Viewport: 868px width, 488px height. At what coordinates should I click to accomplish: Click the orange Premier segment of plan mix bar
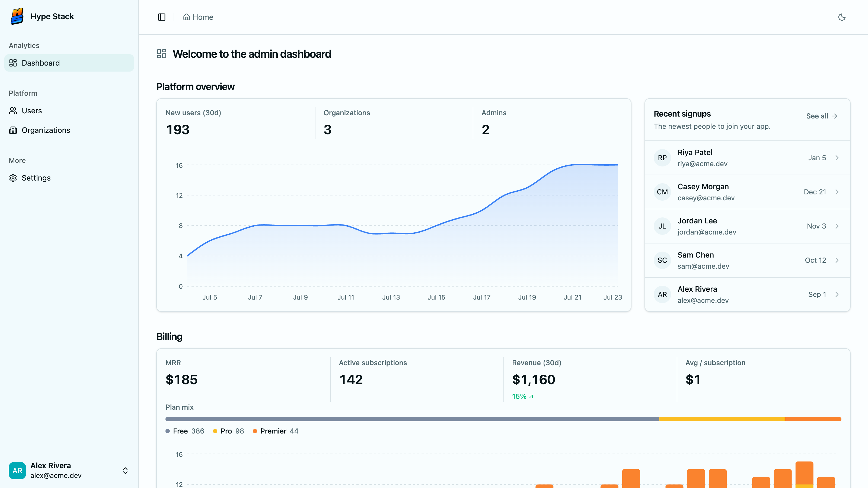click(813, 419)
